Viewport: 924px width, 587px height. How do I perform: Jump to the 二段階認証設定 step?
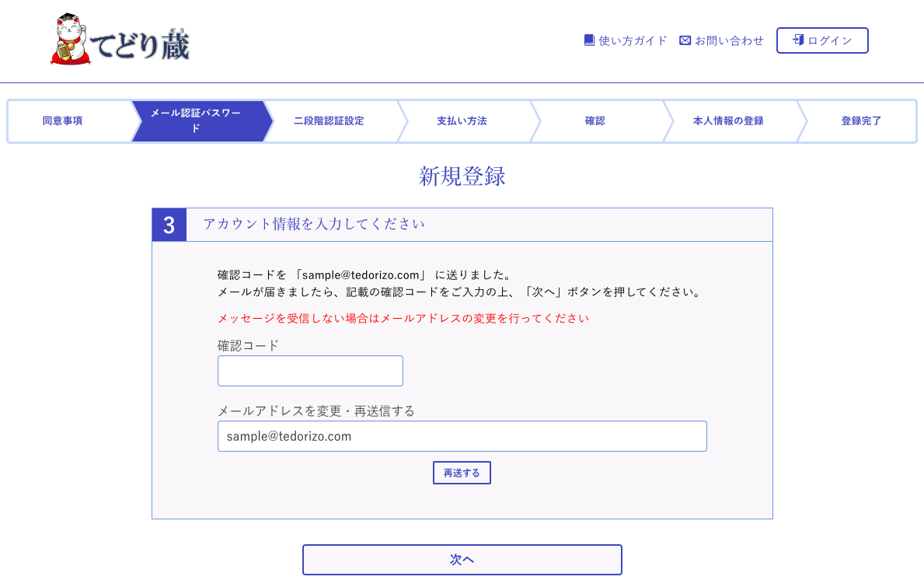[329, 121]
